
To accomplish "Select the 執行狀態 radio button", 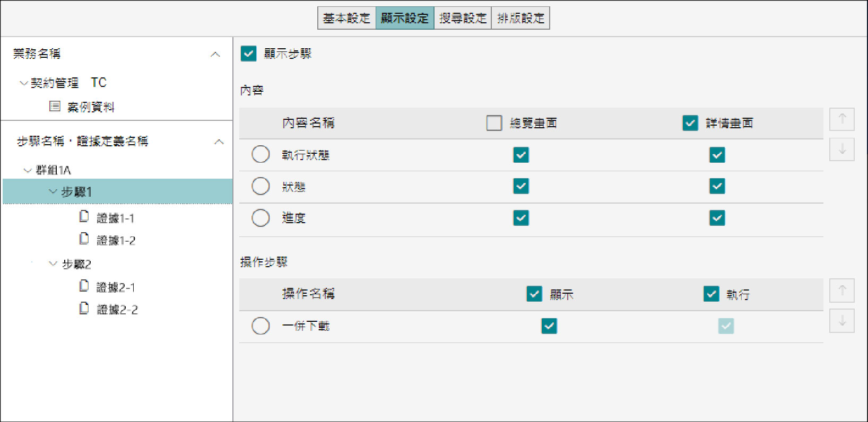I will pyautogui.click(x=261, y=155).
